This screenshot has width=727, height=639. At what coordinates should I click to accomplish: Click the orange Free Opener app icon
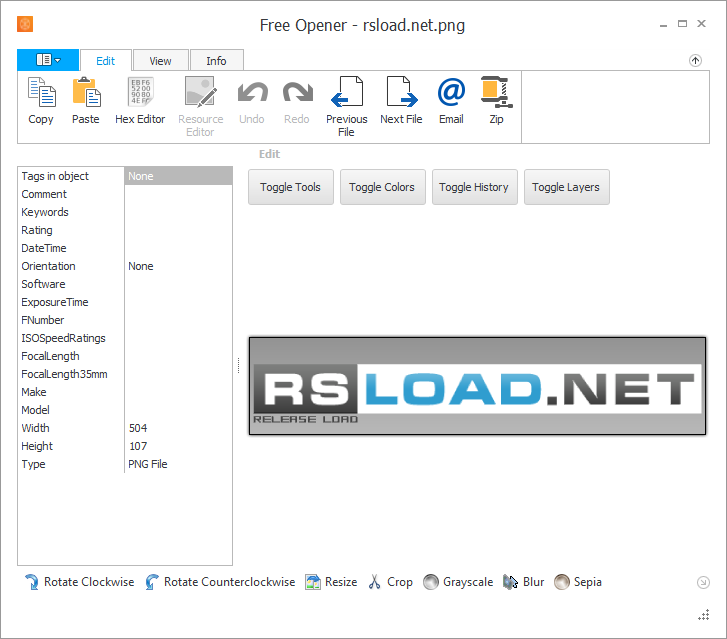[25, 24]
